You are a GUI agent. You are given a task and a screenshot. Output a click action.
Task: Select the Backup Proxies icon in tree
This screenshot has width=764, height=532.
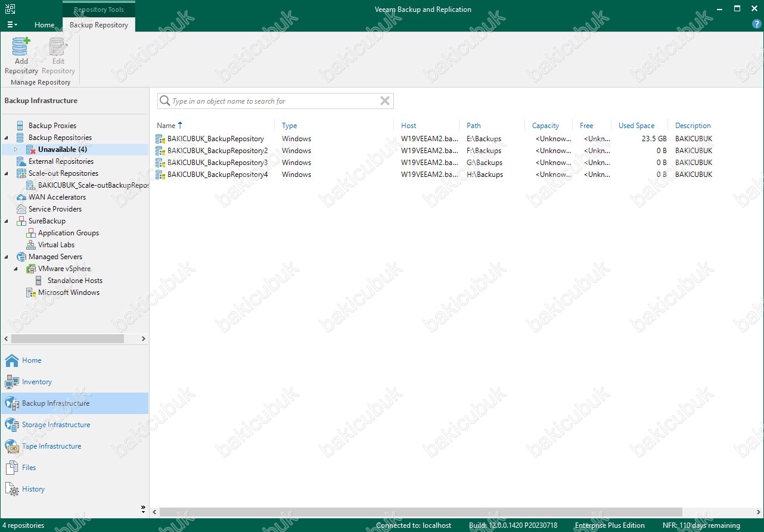tap(21, 126)
